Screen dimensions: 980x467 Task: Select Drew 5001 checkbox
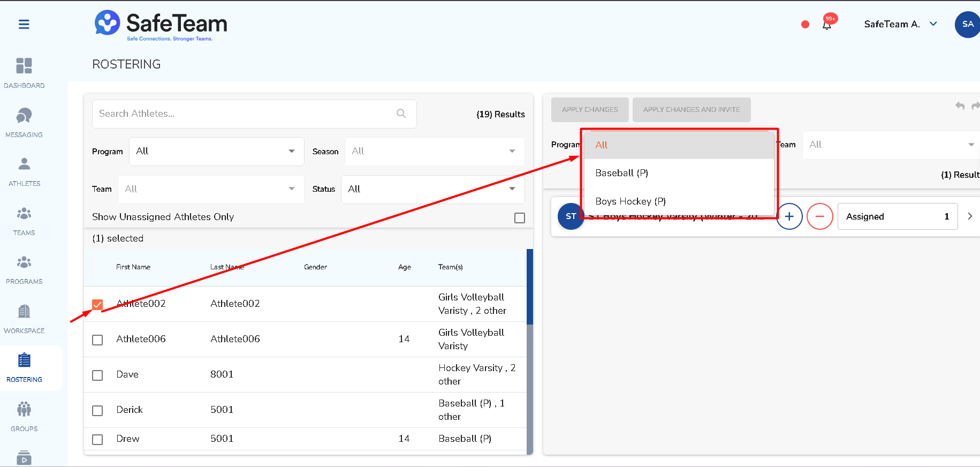[x=97, y=440]
